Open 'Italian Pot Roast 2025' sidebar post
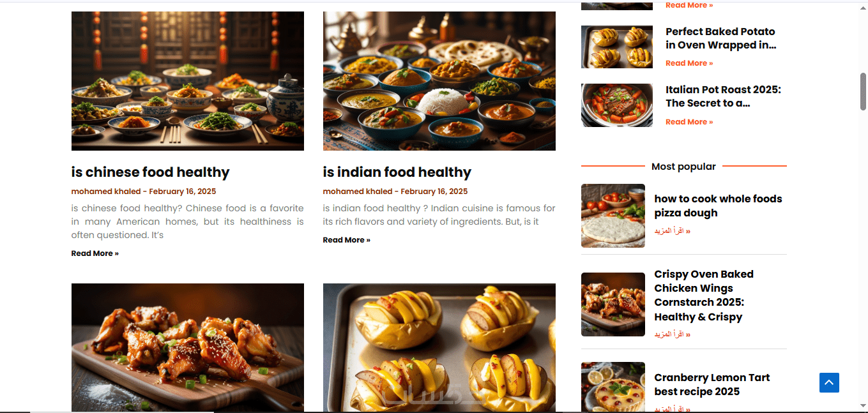The height and width of the screenshot is (413, 868). point(723,96)
